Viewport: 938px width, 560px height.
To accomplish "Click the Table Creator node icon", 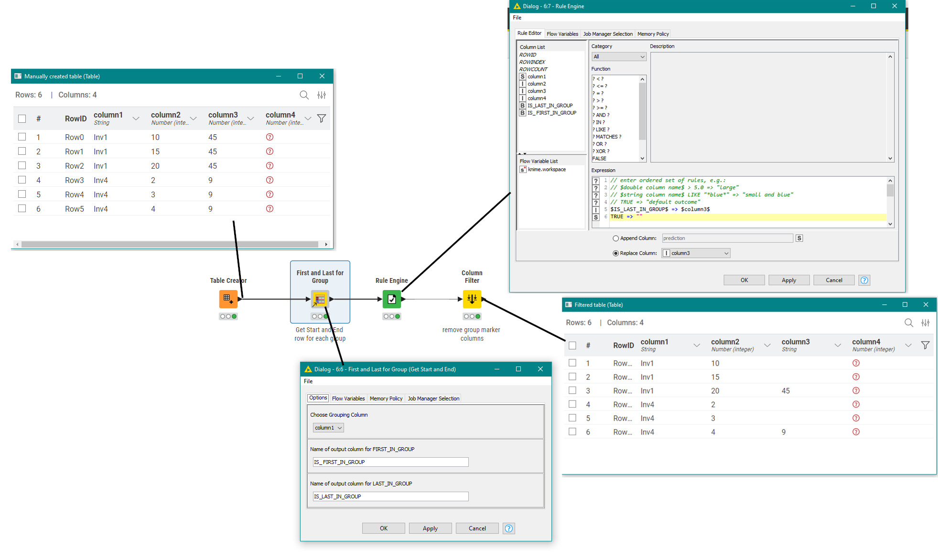I will 228,299.
